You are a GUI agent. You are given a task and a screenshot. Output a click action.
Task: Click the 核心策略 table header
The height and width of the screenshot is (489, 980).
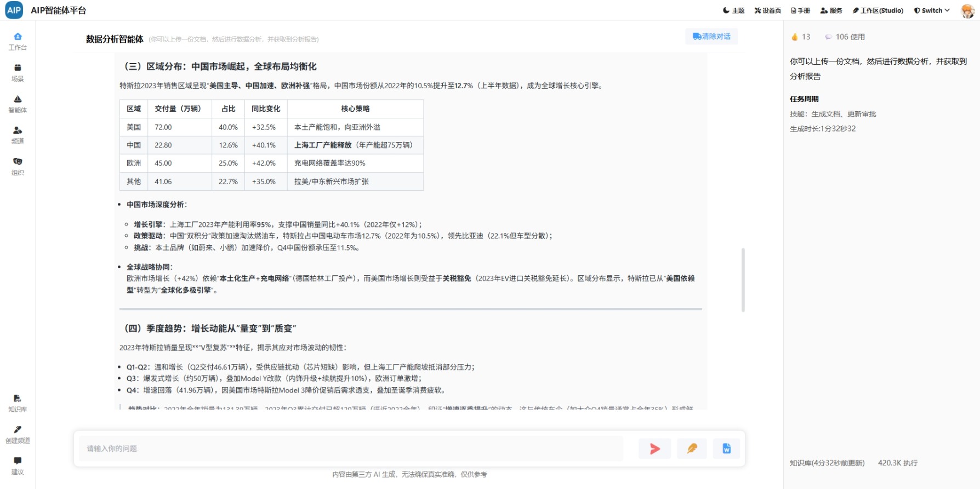click(x=355, y=109)
